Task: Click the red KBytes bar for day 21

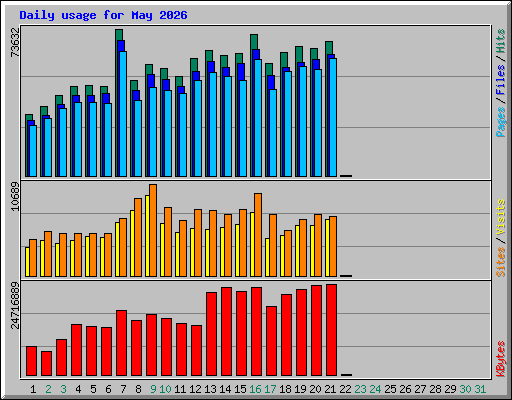Action: (x=332, y=330)
